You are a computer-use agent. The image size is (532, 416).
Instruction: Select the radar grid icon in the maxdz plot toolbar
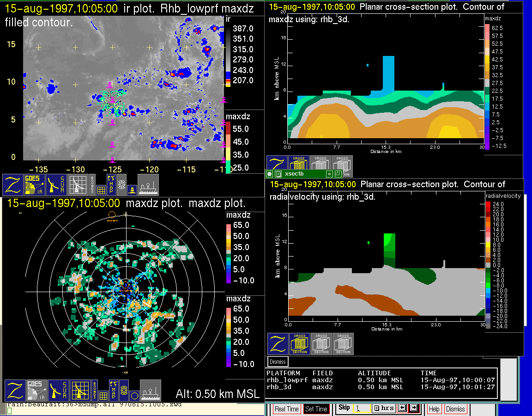79,390
